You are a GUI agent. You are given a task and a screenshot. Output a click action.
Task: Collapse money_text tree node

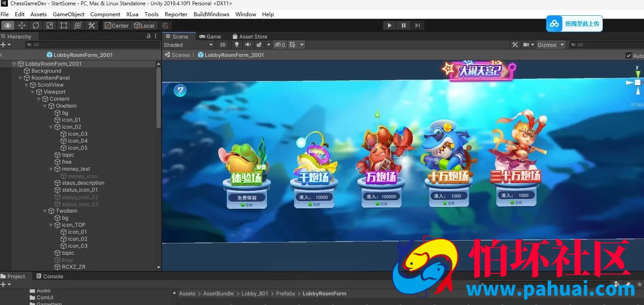pyautogui.click(x=51, y=169)
